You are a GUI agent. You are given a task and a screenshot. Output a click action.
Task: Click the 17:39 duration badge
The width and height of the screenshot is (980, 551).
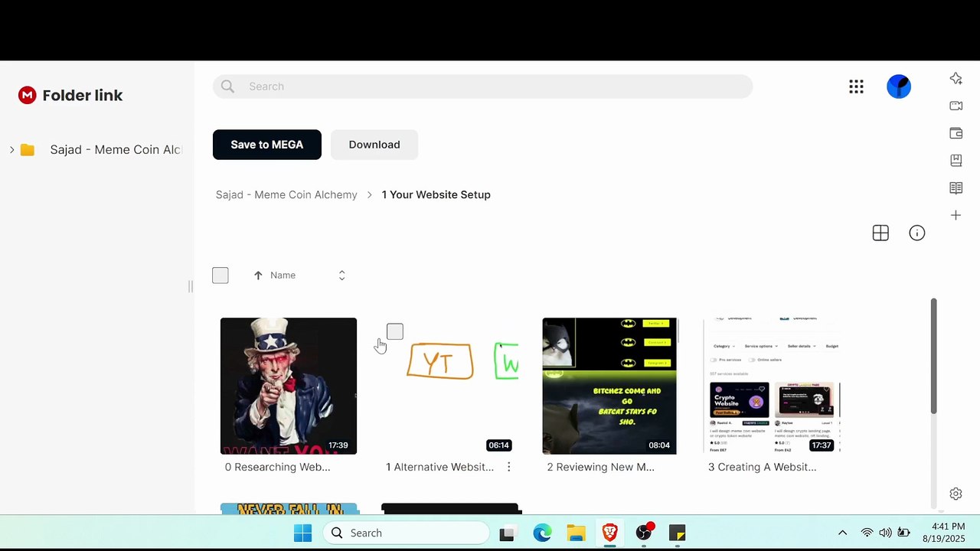point(338,445)
